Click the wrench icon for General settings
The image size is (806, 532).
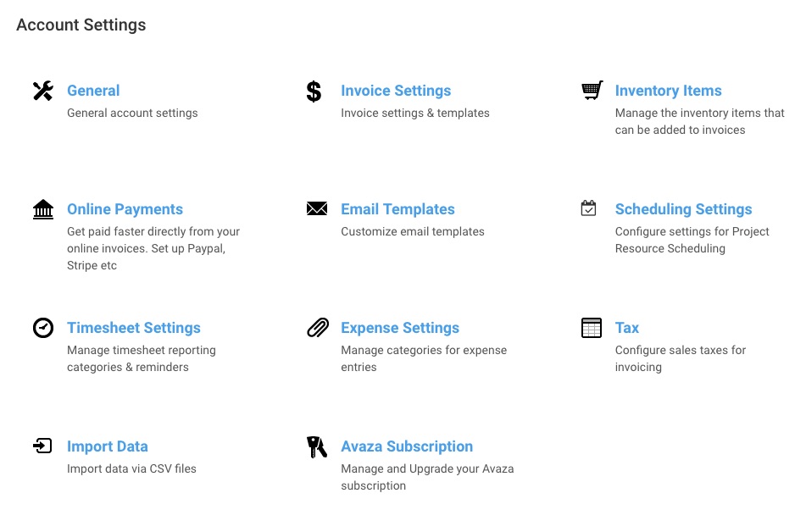pos(42,91)
